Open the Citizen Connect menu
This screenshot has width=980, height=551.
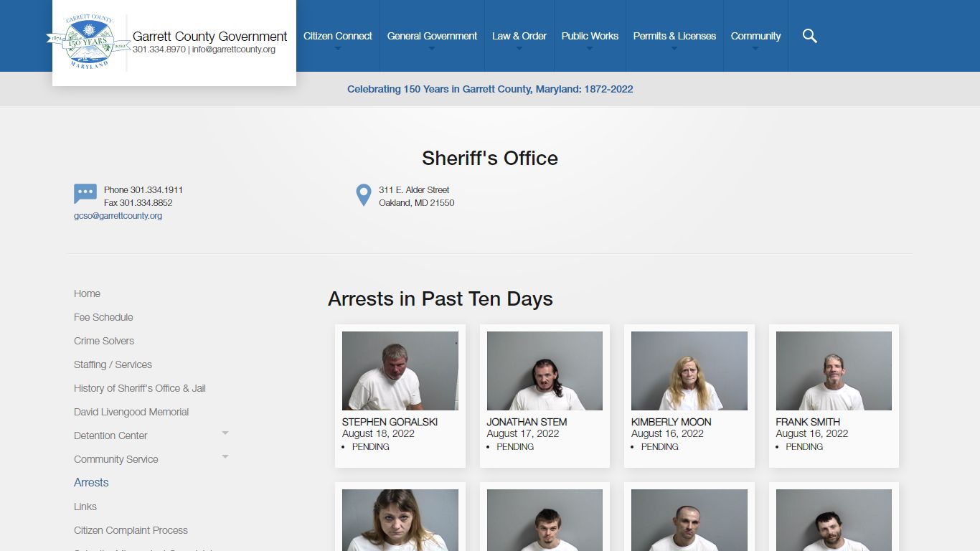(338, 36)
